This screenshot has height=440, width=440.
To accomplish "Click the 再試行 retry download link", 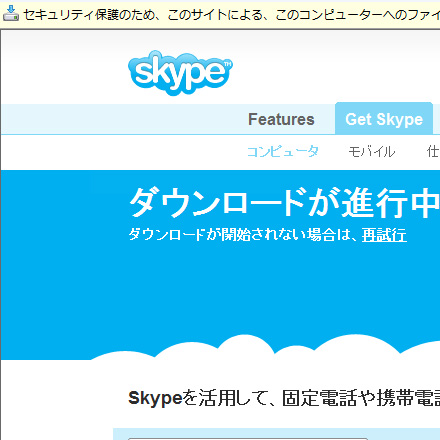I will pyautogui.click(x=384, y=235).
